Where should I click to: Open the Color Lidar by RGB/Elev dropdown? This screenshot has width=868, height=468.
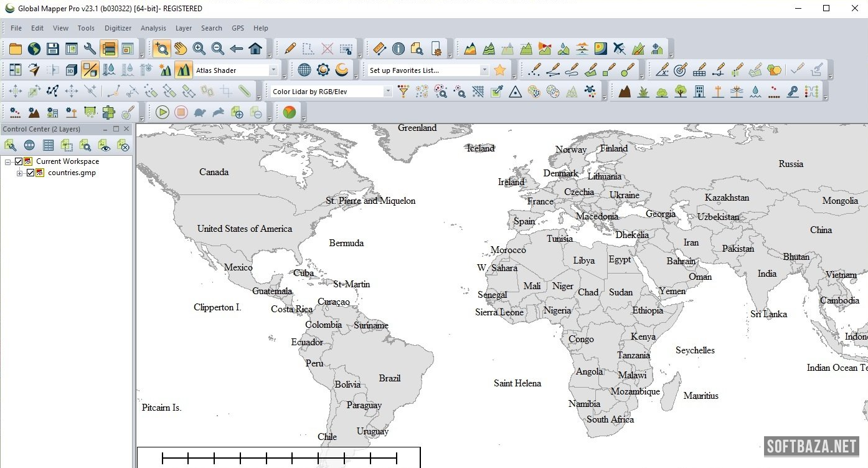point(387,92)
